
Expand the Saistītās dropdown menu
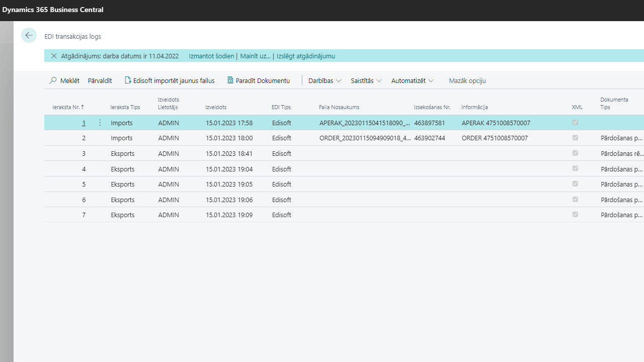[x=366, y=80]
